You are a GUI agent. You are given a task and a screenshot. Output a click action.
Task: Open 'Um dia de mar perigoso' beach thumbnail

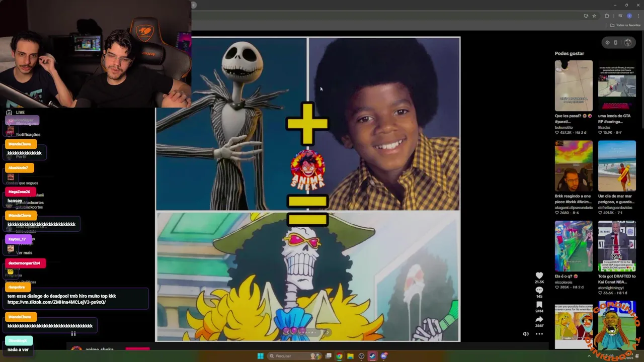[x=617, y=166]
